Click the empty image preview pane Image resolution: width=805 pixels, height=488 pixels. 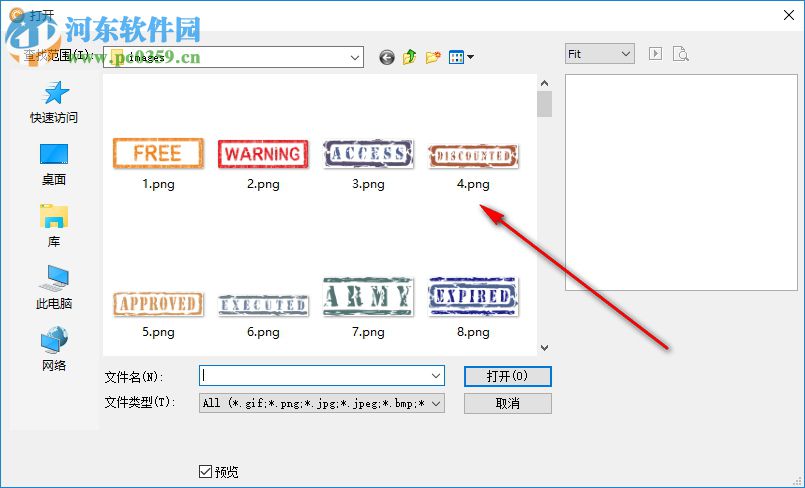pos(681,183)
